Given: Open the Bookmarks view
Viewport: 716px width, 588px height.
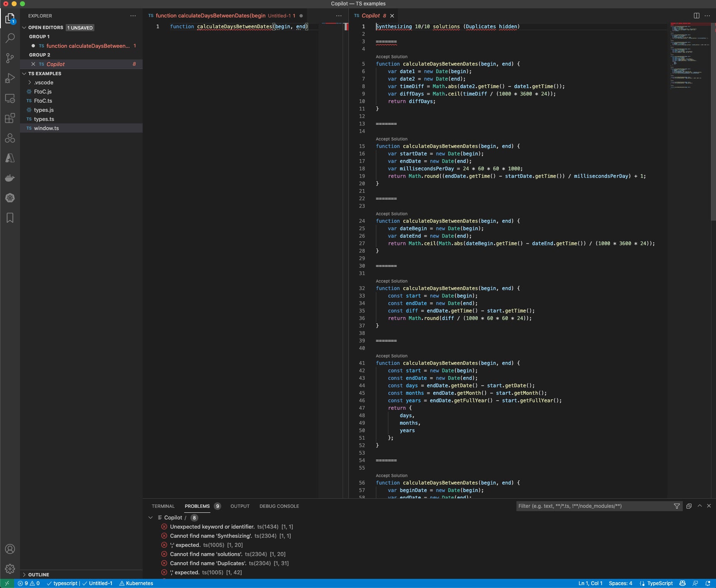Looking at the screenshot, I should 10,218.
